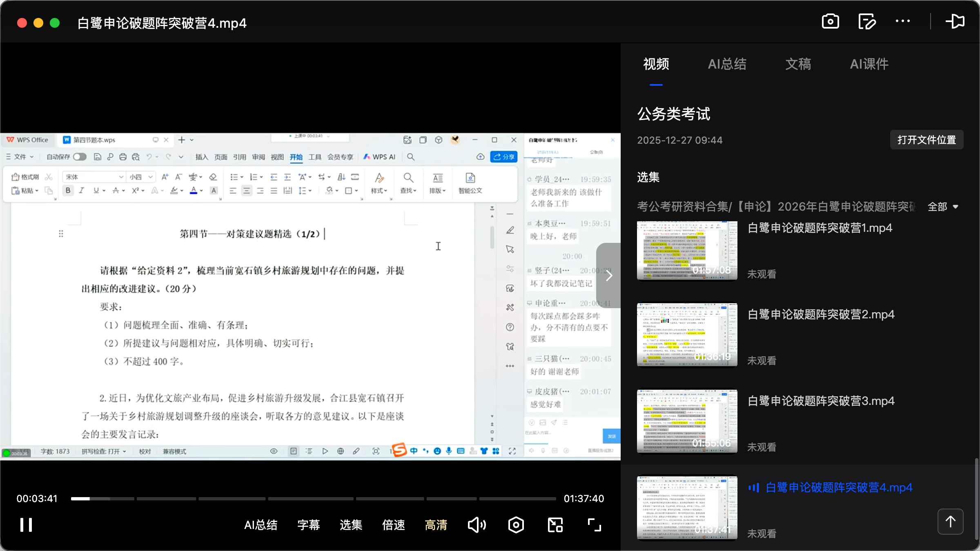
Task: Pause the video with the pause button
Action: [x=25, y=525]
